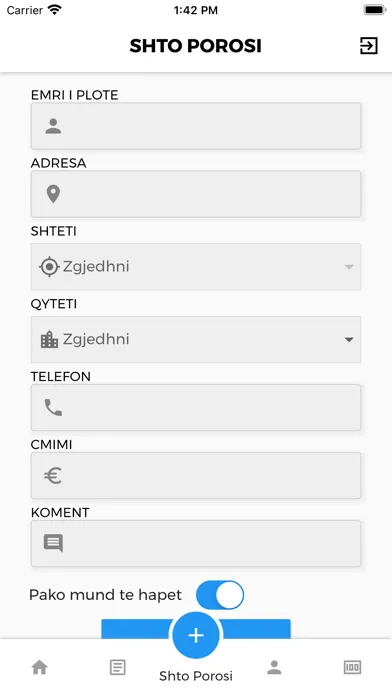The width and height of the screenshot is (392, 696).
Task: Tap the phone icon in TELEFON field
Action: 53,407
